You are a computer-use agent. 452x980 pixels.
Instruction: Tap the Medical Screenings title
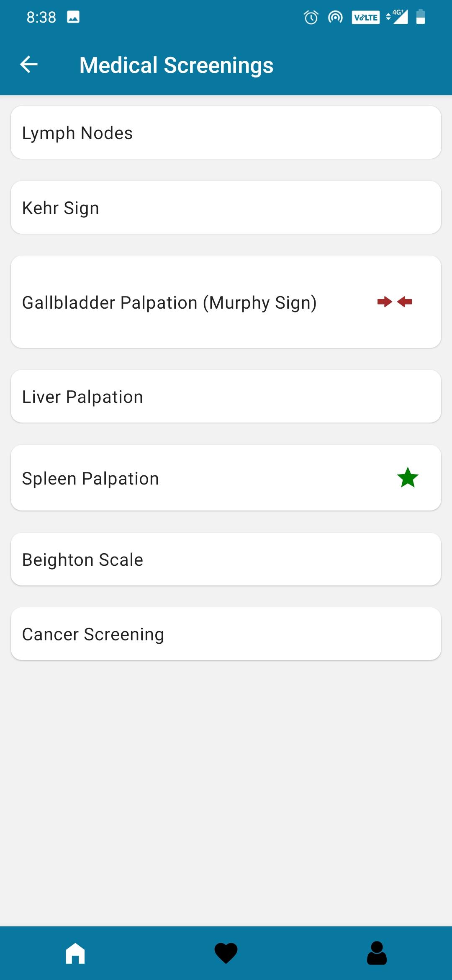[176, 65]
